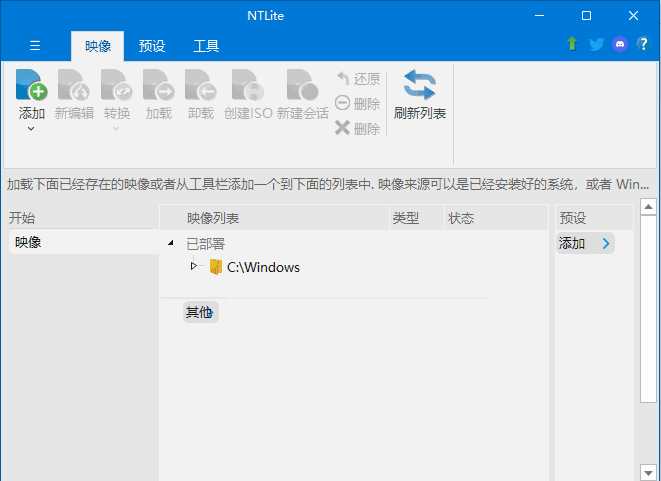Click the 删除 item with X mark
Screen dimensions: 661x481
(358, 128)
